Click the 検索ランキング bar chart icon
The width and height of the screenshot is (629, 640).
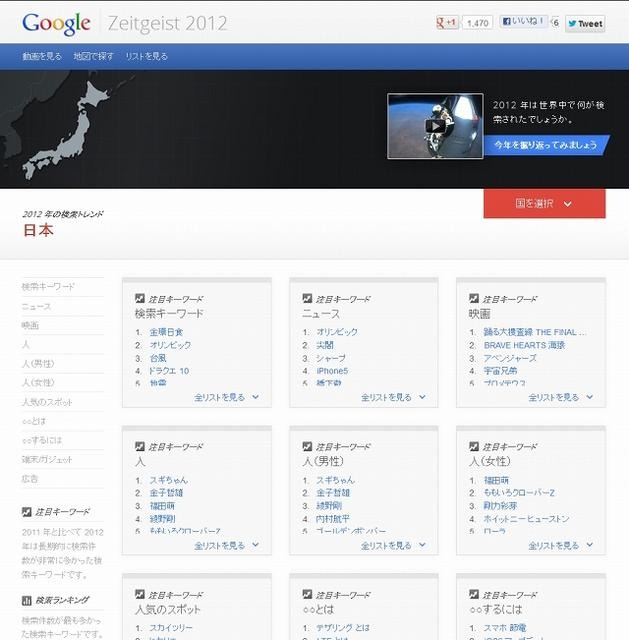coord(27,600)
